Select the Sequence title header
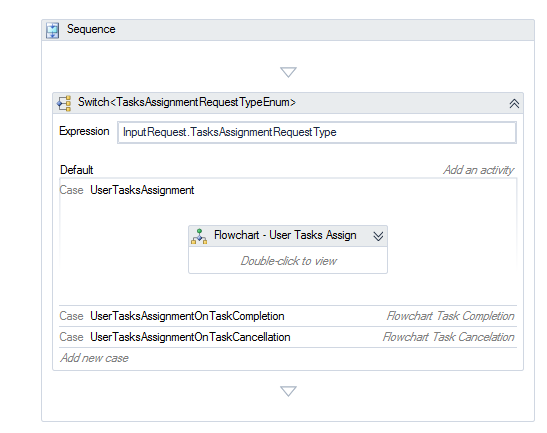 pyautogui.click(x=288, y=30)
